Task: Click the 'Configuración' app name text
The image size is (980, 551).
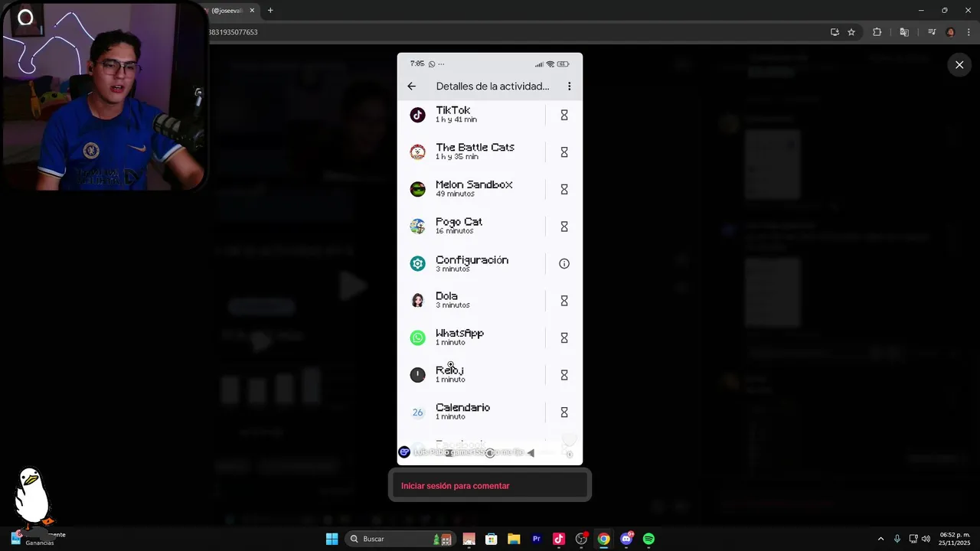Action: pos(472,259)
